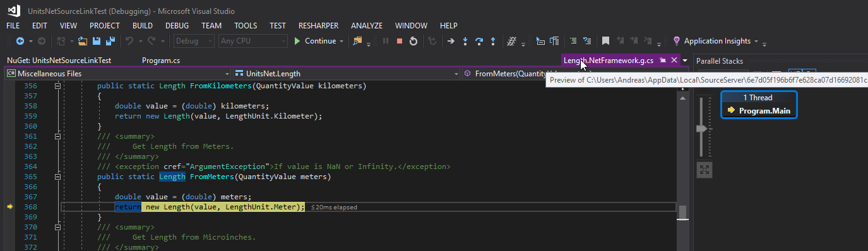Click the Break All pause icon
The width and height of the screenshot is (868, 251).
(x=386, y=41)
